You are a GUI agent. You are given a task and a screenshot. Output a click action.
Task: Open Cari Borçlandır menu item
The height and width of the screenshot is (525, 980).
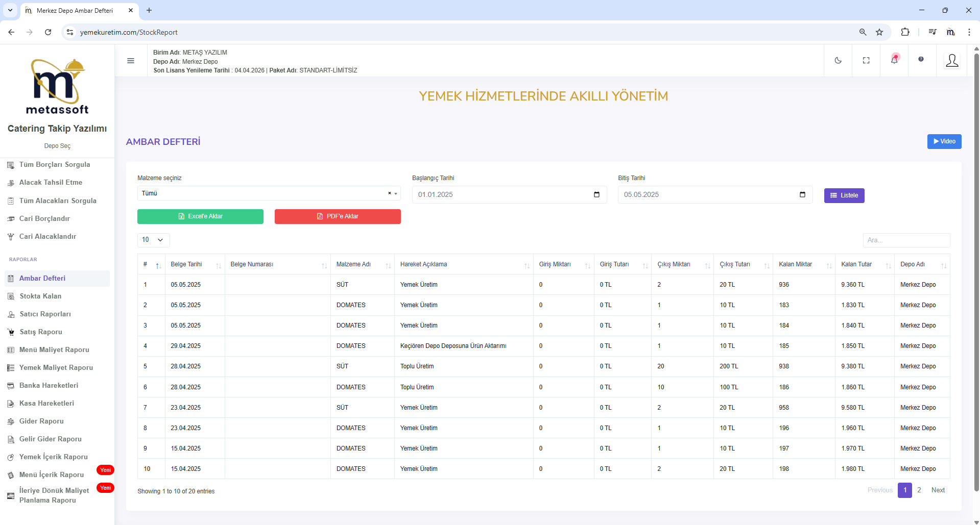44,218
